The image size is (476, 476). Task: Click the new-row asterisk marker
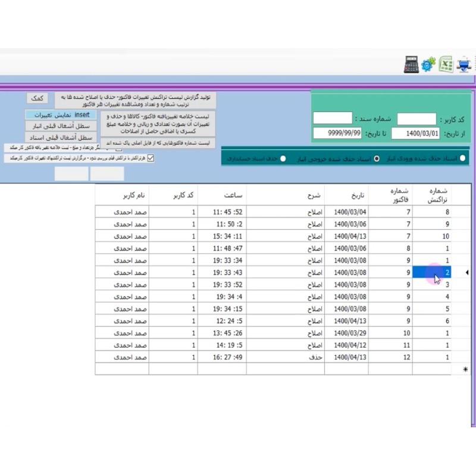tap(465, 369)
